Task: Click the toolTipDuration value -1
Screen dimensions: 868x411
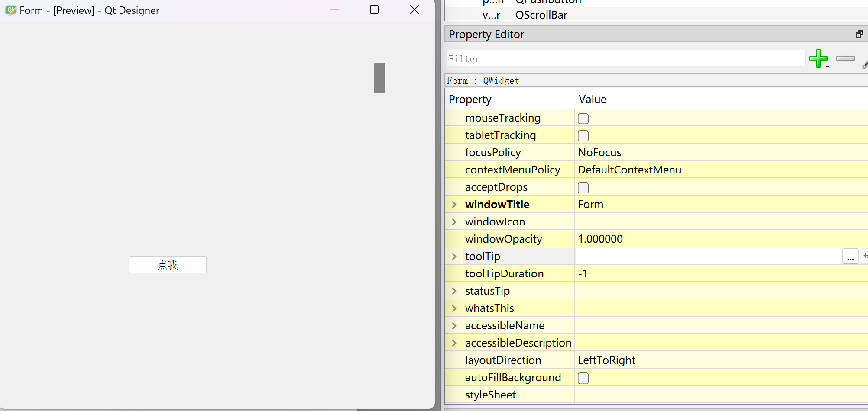Action: click(583, 274)
